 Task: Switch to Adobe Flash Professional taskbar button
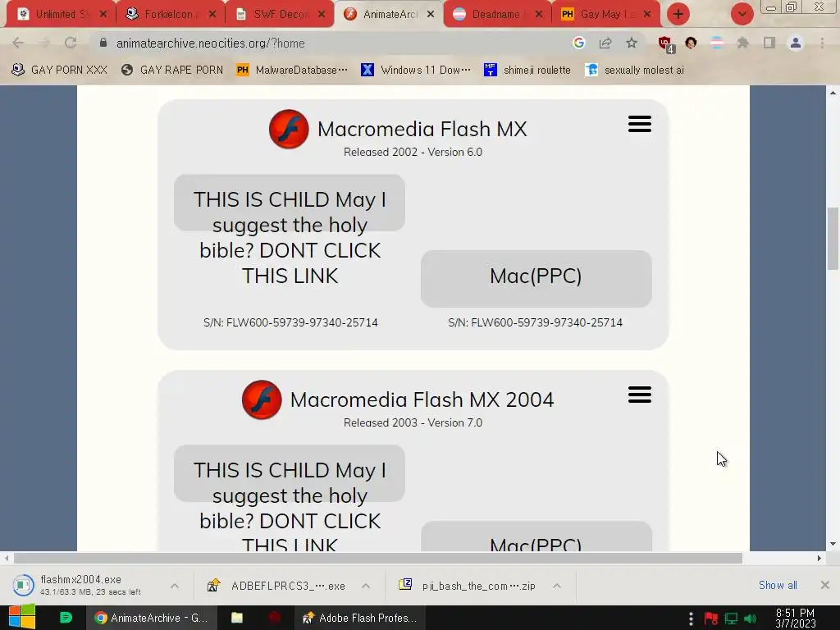359,618
